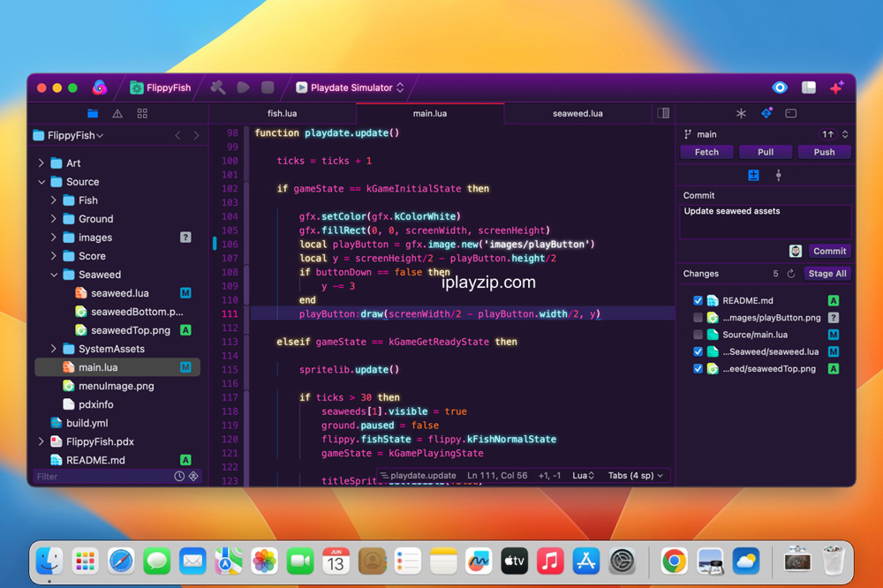Click the author avatar beside Commit
Viewport: 883px width, 588px height.
tap(796, 251)
